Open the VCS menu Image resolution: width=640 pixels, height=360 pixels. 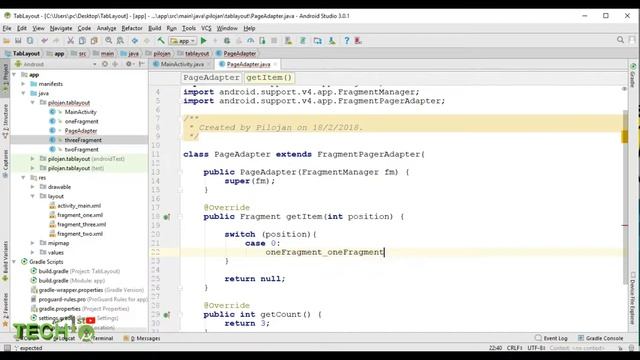click(206, 28)
